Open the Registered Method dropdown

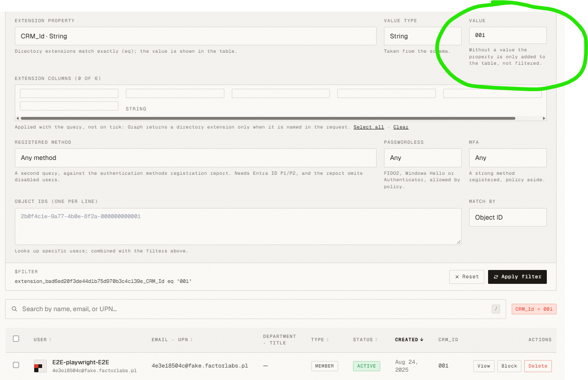pos(195,158)
